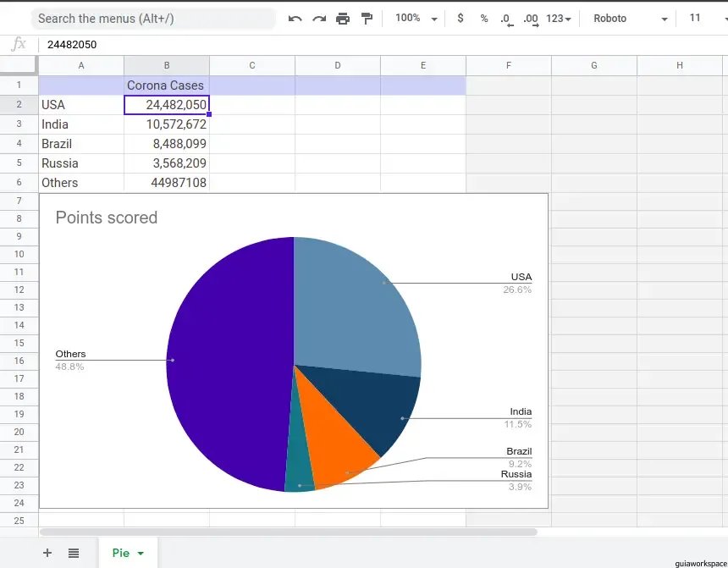Open the Pie tab dropdown arrow
This screenshot has width=728, height=568.
(x=141, y=553)
